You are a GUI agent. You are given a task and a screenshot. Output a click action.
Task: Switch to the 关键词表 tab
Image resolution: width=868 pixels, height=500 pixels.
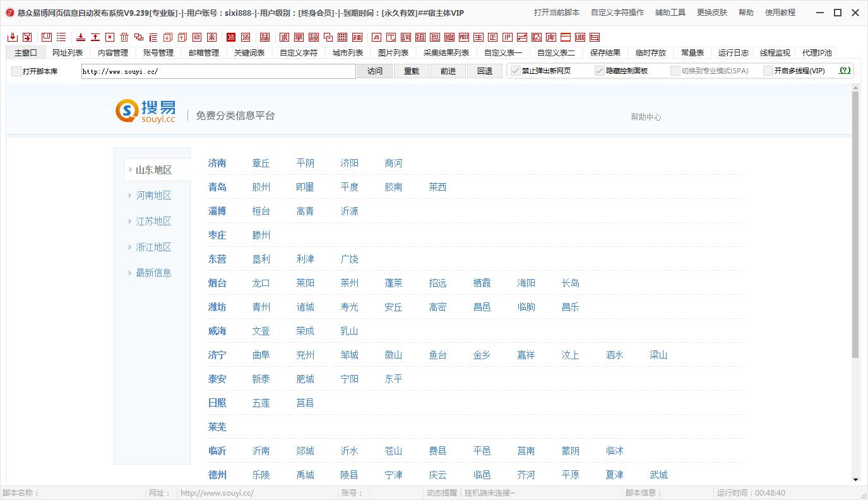[249, 53]
